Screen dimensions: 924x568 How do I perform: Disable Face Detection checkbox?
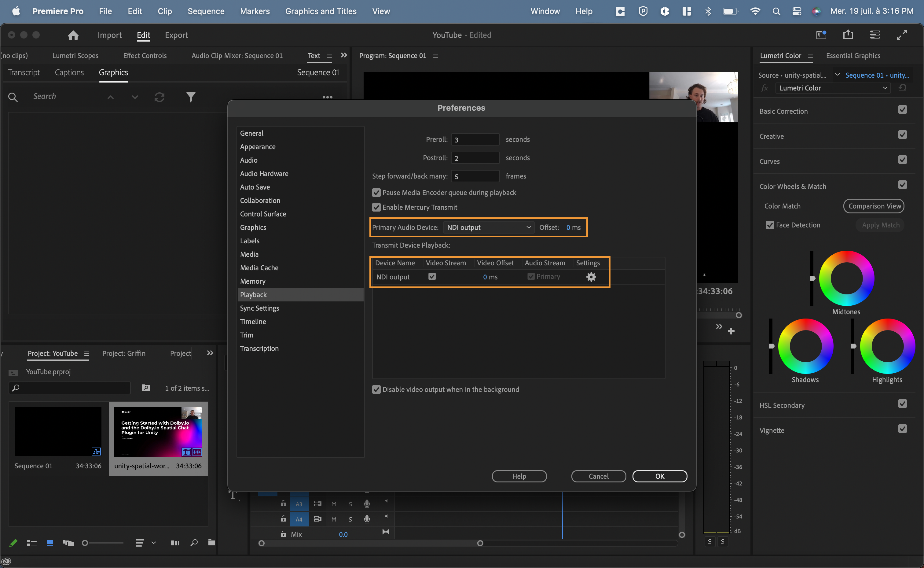tap(770, 225)
